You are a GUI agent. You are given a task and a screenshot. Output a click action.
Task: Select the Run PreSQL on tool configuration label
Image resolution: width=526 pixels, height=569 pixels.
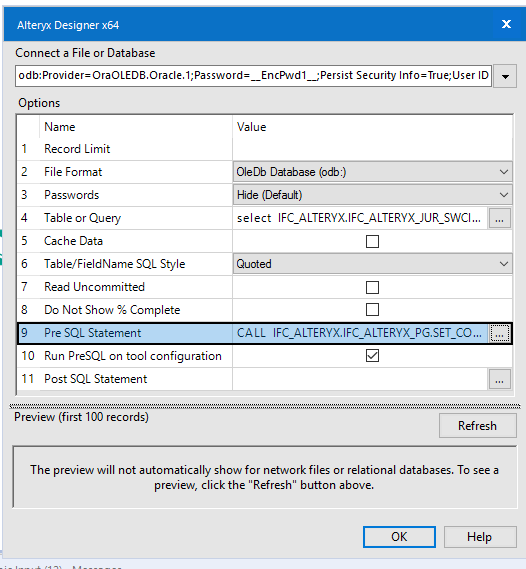pyautogui.click(x=133, y=356)
